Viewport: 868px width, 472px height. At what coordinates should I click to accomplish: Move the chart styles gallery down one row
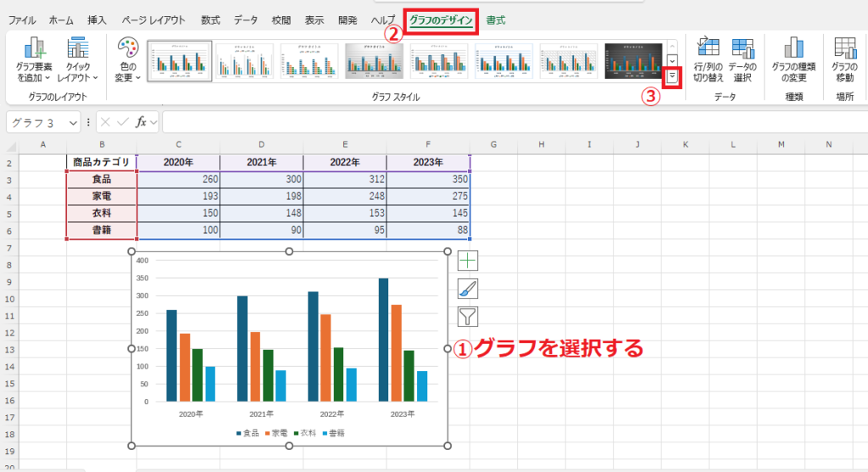(x=672, y=61)
